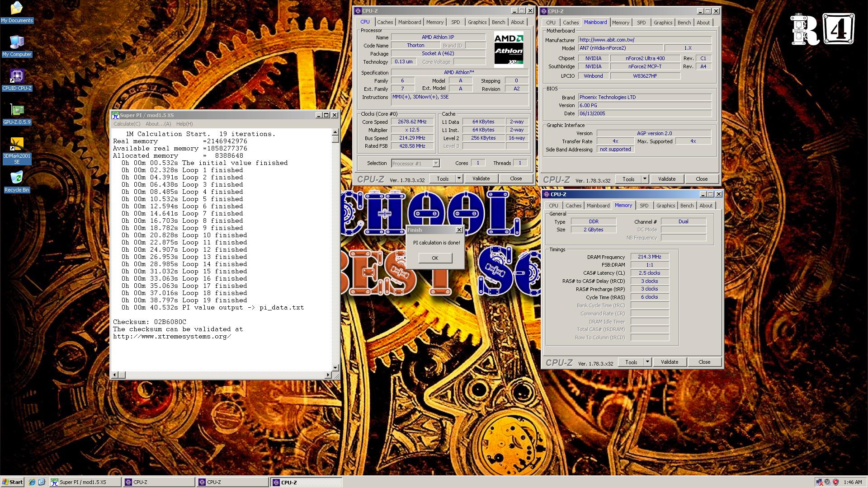
Task: Open the Help(H) menu in Super PI
Action: click(x=184, y=124)
